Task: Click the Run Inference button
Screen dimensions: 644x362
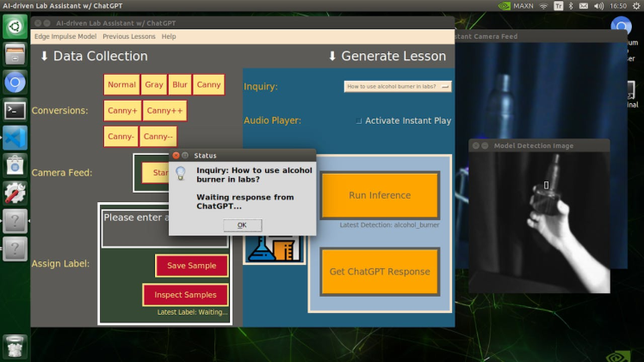Action: point(380,195)
